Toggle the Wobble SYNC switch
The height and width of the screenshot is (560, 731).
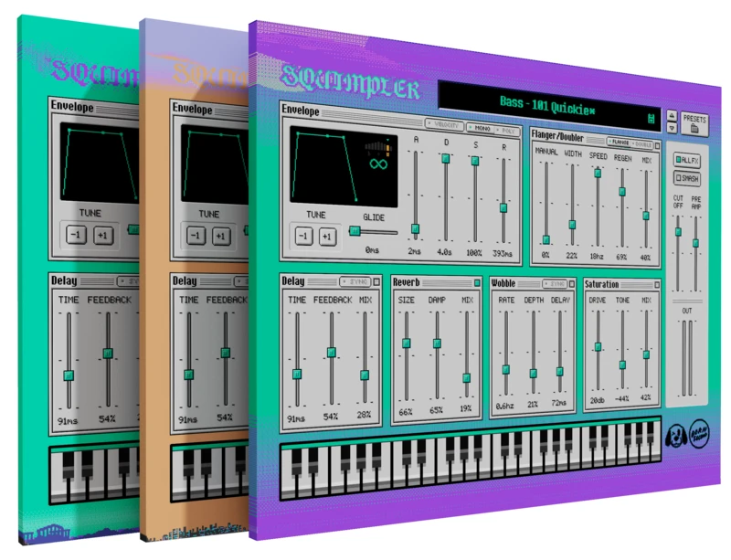coord(555,283)
